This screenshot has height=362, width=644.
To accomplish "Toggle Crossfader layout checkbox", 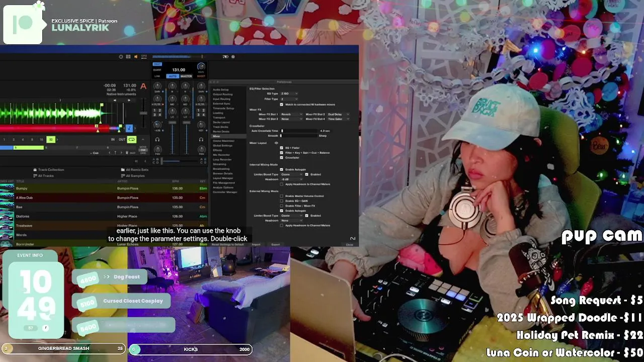I will pos(281,157).
